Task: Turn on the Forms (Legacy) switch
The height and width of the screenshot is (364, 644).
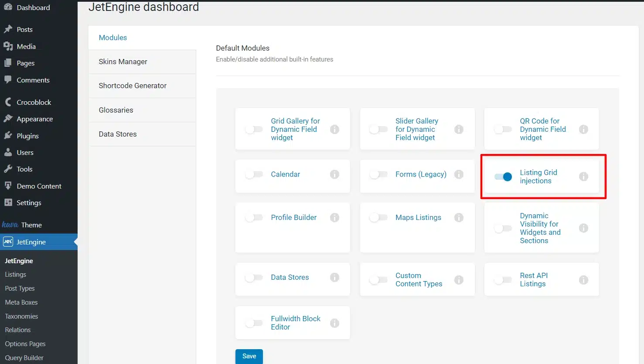Action: click(378, 174)
